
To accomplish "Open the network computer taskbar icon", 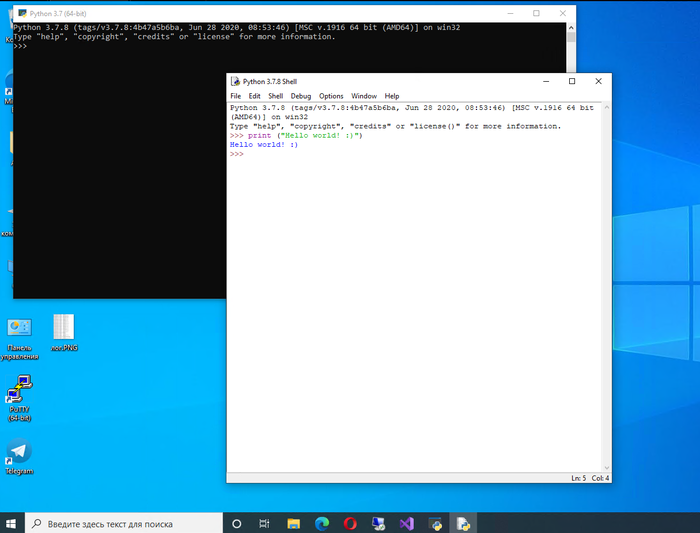I will click(379, 524).
